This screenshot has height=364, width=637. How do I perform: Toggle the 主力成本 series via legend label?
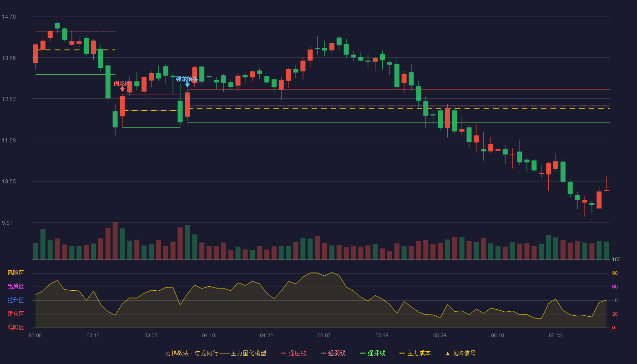pyautogui.click(x=419, y=353)
